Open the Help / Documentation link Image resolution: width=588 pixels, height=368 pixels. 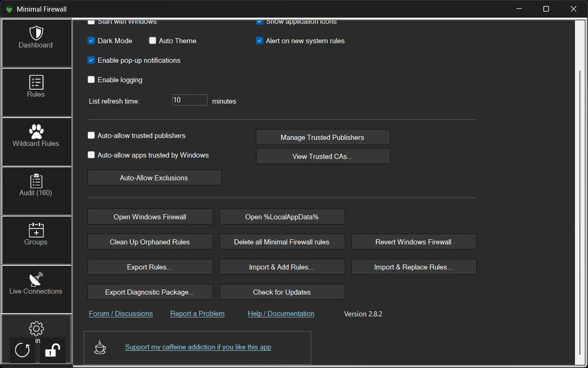281,314
